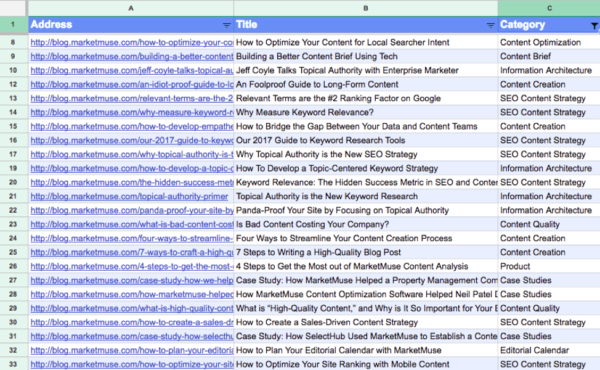Select cell 'How to Create a Sales-Driven Content Strategy'
600x370 pixels.
[366, 323]
